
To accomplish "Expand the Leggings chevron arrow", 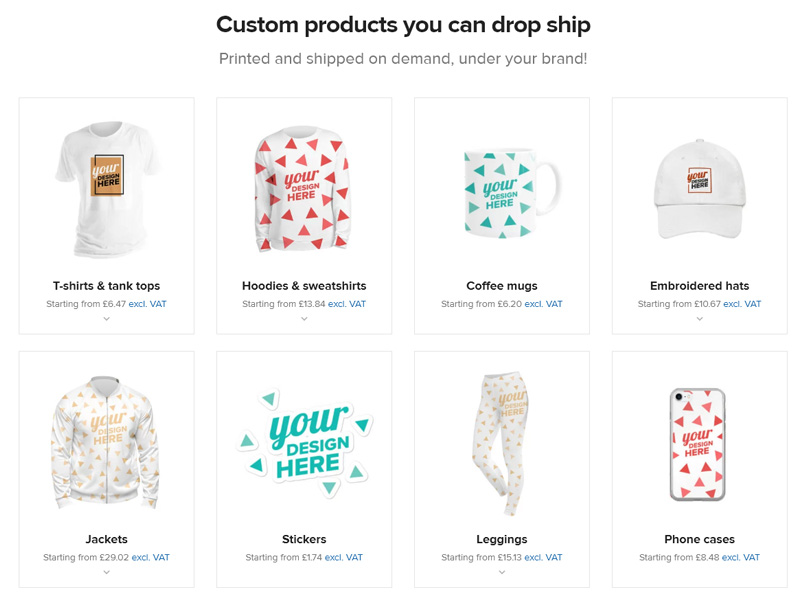I will click(x=501, y=572).
